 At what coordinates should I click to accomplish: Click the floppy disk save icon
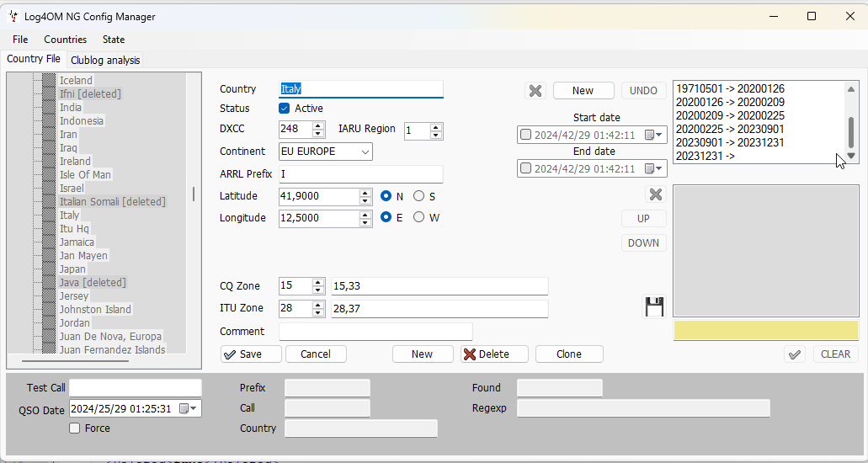654,306
